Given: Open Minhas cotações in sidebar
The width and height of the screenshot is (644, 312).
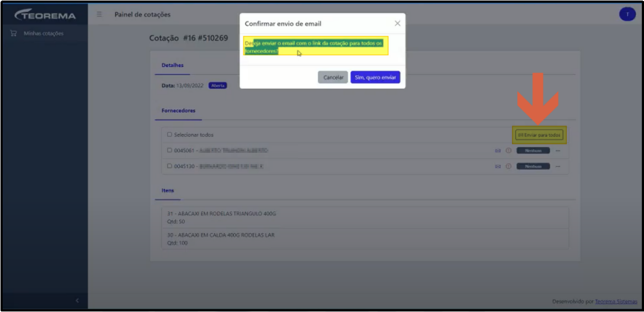Looking at the screenshot, I should pos(43,33).
